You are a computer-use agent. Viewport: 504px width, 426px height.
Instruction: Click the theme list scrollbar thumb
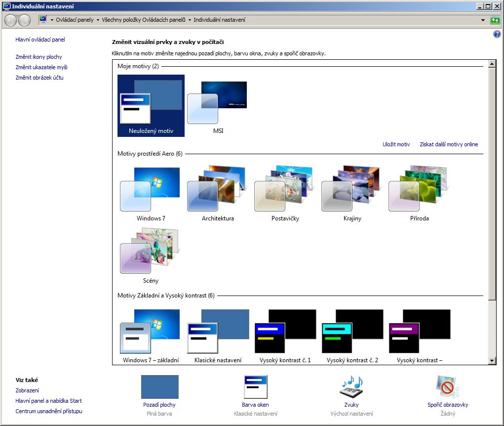492,183
